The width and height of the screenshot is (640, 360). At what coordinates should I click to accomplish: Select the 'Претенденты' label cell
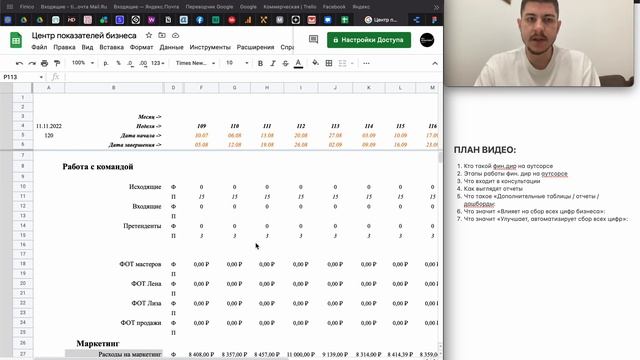142,226
